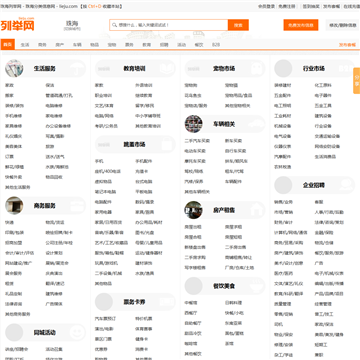Screen dimensions: 360x360
Task: Click the gray circle beside 票务卡券
Action: pyautogui.click(x=104, y=302)
